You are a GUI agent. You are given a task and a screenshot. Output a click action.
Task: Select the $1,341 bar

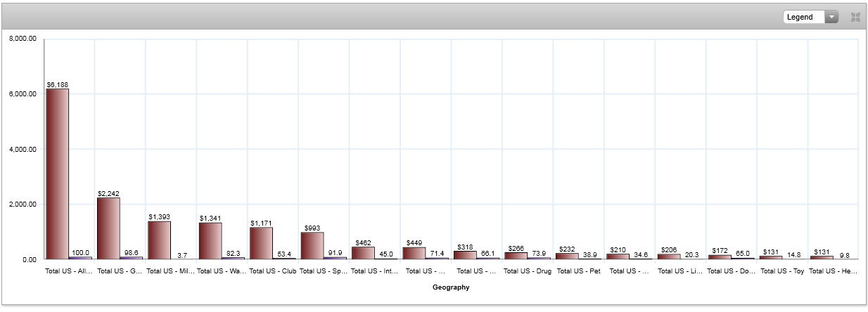[x=210, y=241]
